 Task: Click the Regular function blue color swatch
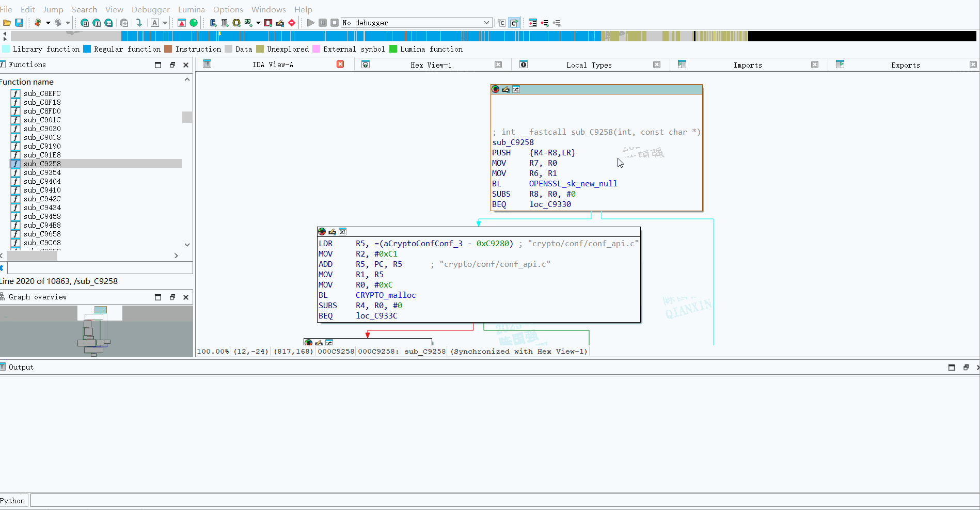click(x=87, y=49)
